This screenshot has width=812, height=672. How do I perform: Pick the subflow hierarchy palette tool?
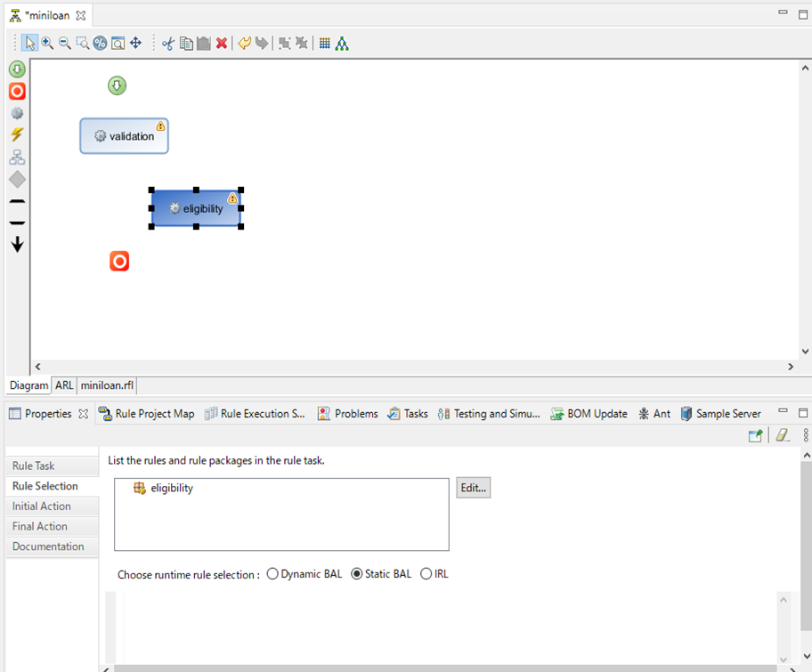pyautogui.click(x=17, y=157)
